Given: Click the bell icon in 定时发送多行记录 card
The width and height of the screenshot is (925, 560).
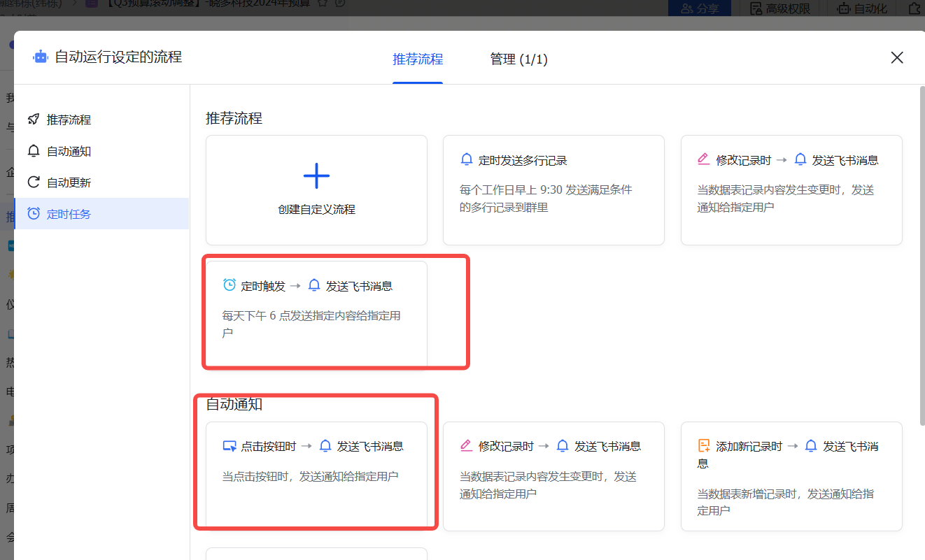Looking at the screenshot, I should pyautogui.click(x=467, y=160).
